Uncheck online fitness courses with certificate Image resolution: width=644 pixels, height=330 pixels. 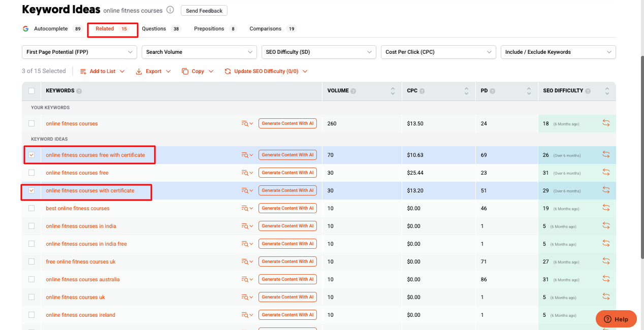pos(31,190)
